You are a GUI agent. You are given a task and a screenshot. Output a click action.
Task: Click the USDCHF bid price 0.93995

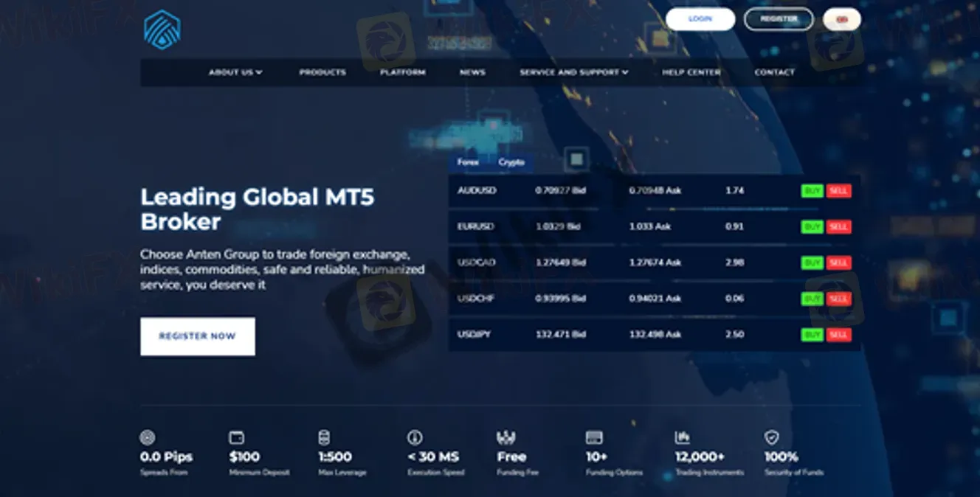pos(561,299)
